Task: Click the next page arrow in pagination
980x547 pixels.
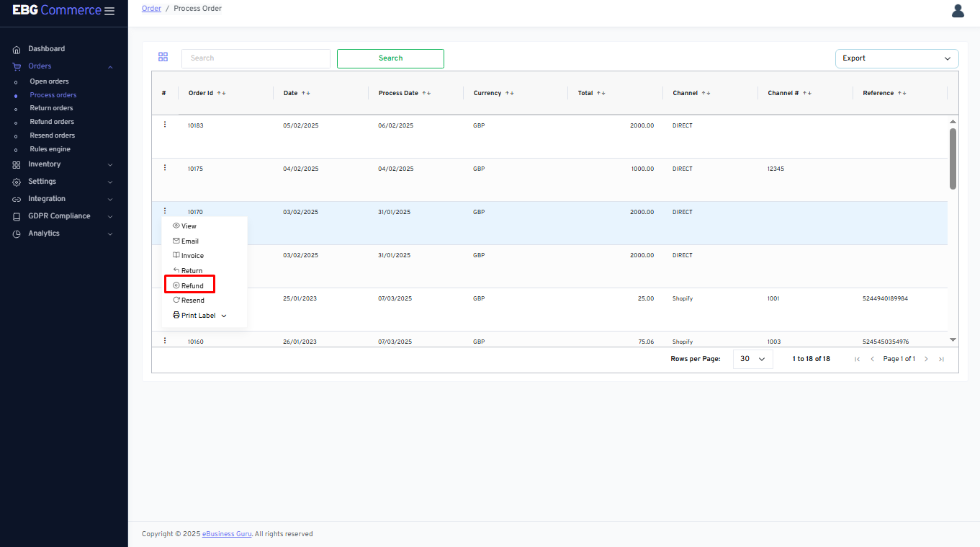Action: tap(926, 359)
